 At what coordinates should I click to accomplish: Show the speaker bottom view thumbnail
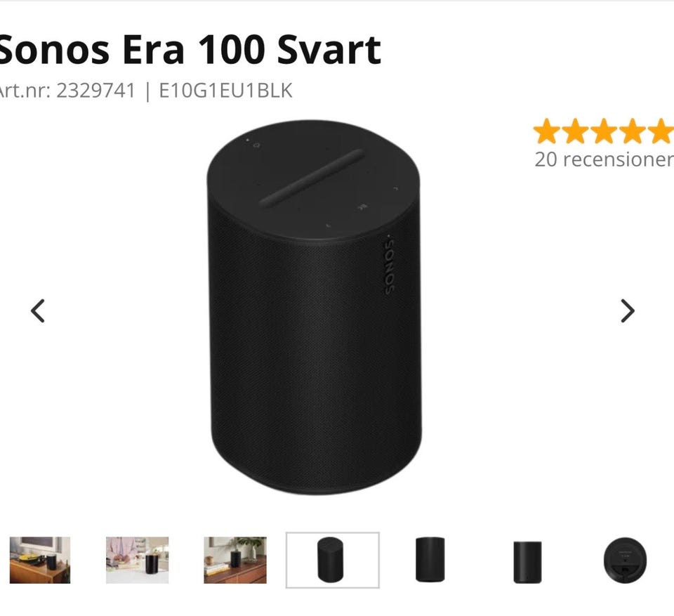625,560
